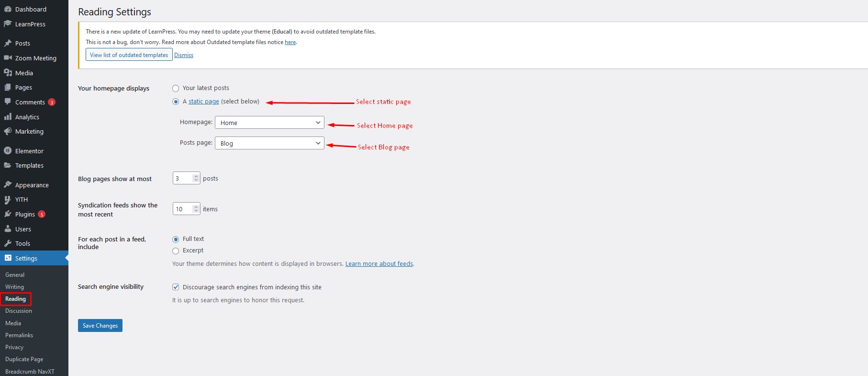Dismiss the LearnPress update notice
The image size is (868, 376).
184,55
